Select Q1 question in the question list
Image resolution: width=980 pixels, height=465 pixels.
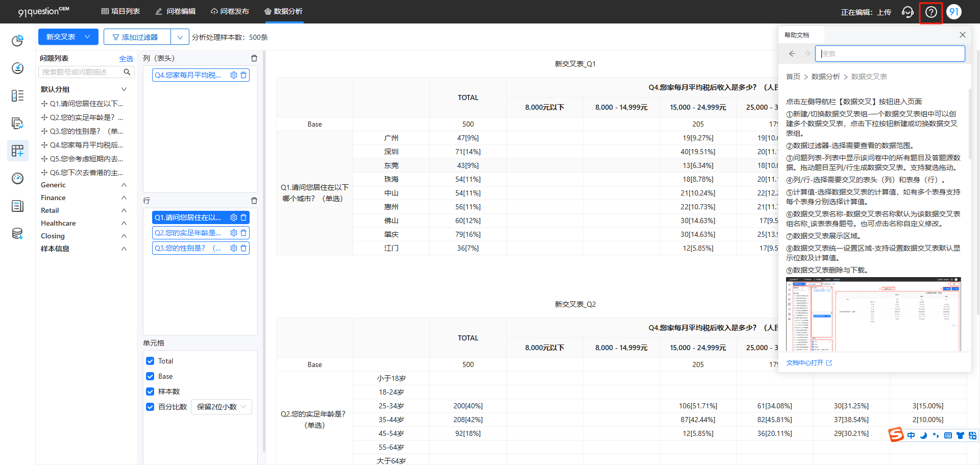(82, 104)
